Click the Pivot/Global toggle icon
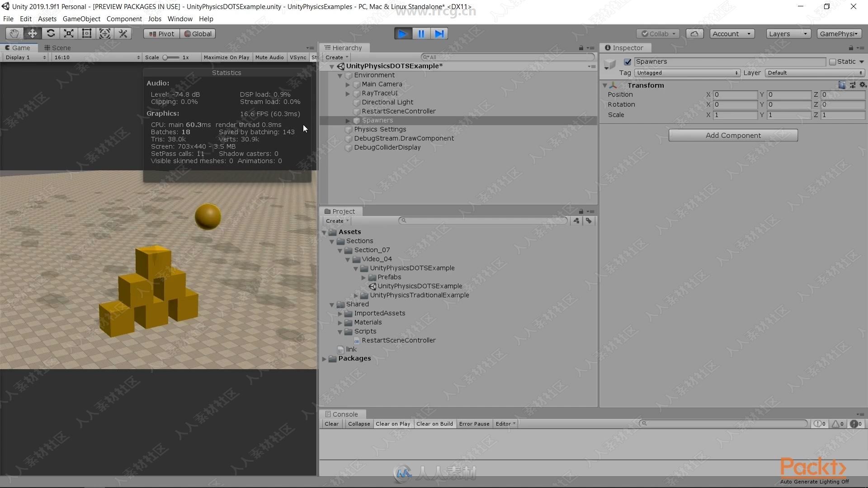Screen dimensions: 868x488 [x=161, y=33]
